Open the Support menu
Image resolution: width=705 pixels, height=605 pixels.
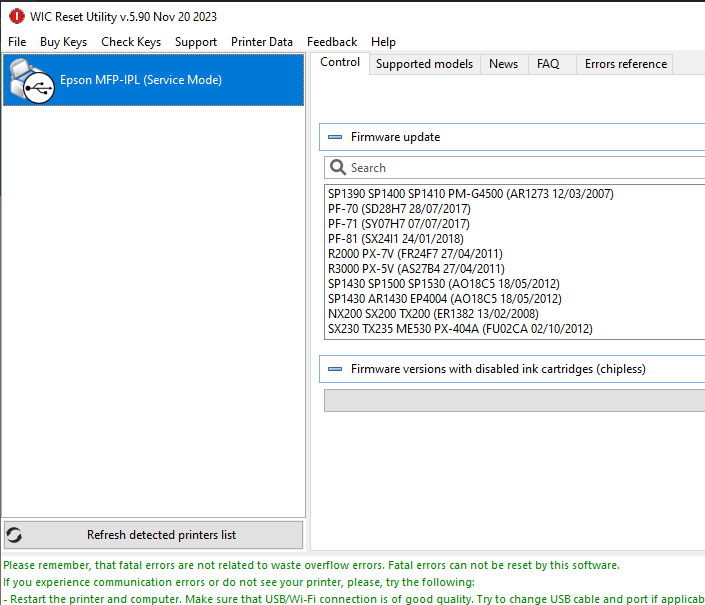(196, 42)
